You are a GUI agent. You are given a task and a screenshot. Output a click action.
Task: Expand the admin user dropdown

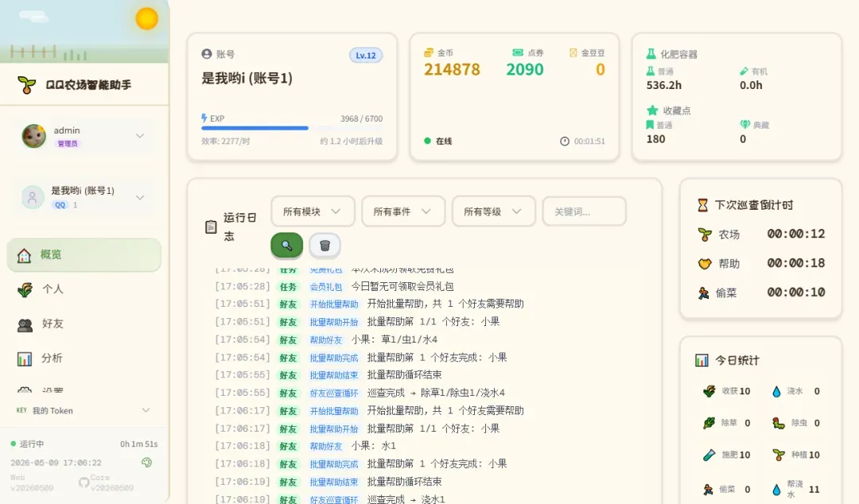140,136
